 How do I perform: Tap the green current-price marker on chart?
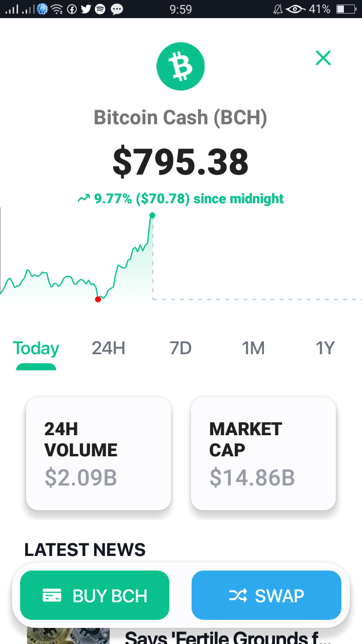pyautogui.click(x=152, y=215)
